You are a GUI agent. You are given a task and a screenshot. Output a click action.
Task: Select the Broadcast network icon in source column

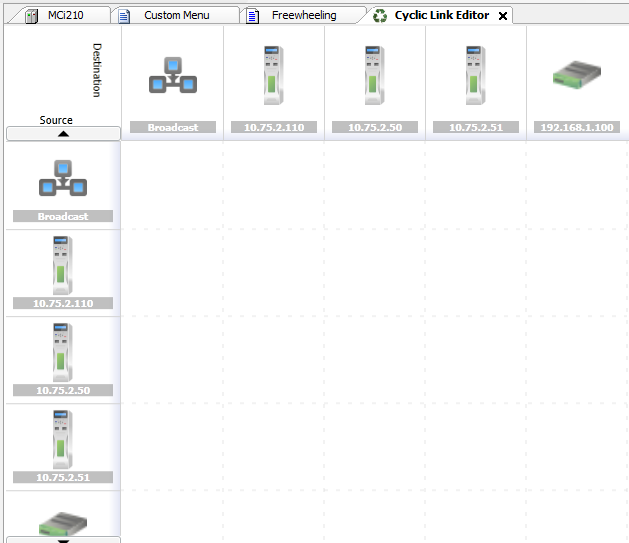click(x=63, y=178)
